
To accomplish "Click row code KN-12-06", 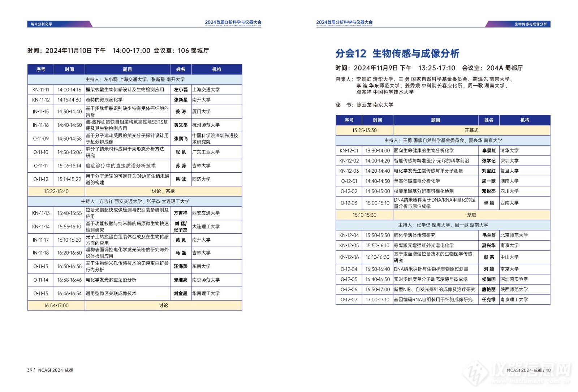I will click(349, 257).
